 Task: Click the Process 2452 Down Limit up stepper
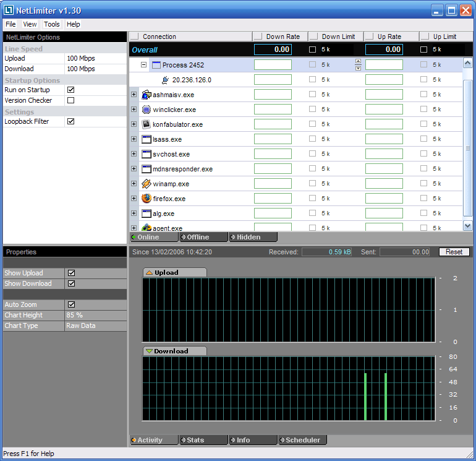(x=358, y=61)
